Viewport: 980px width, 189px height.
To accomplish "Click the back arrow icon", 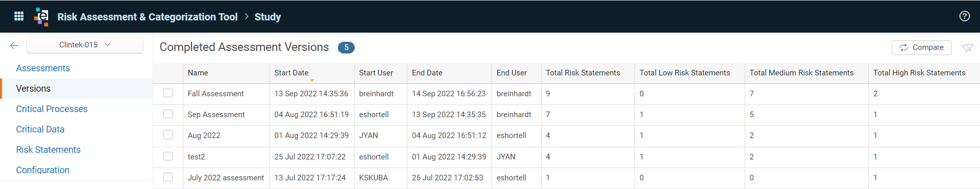I will click(14, 45).
